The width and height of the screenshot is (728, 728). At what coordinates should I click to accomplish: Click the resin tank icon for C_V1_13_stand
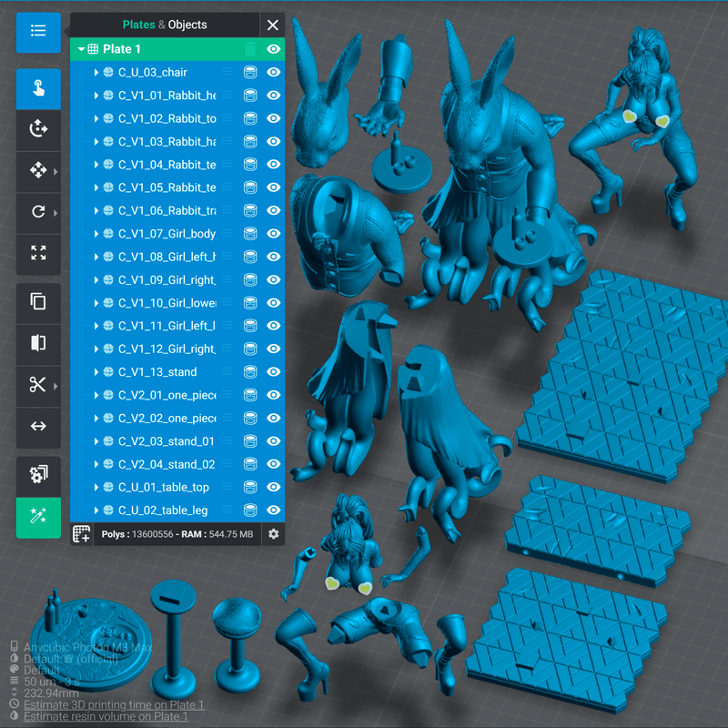click(x=250, y=372)
